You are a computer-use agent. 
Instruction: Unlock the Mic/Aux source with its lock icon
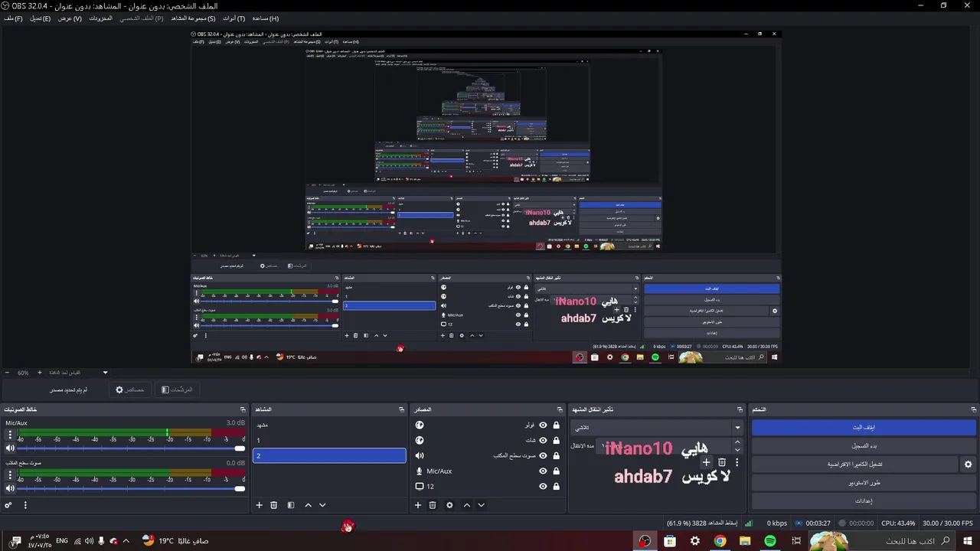(x=556, y=471)
